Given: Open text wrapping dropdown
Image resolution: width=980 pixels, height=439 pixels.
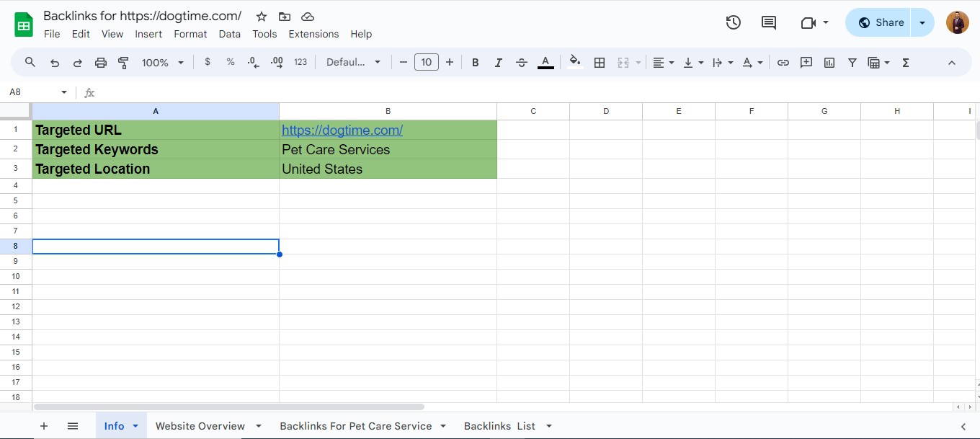Looking at the screenshot, I should [723, 63].
